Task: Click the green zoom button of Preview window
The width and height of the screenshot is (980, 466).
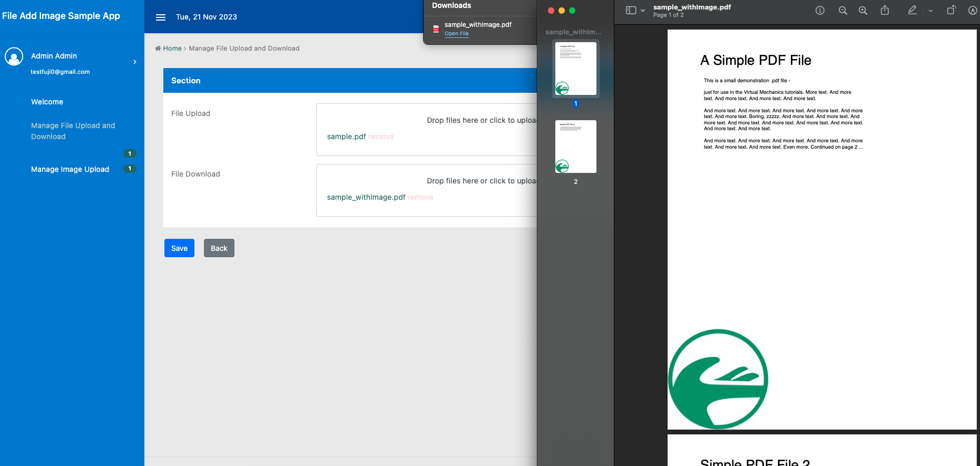Action: tap(572, 11)
